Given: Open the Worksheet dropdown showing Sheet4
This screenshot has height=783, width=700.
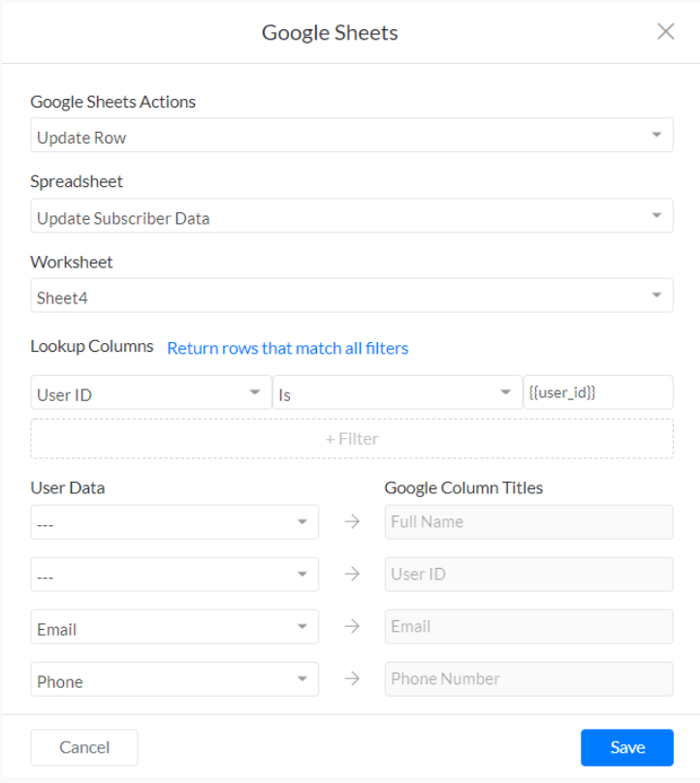Looking at the screenshot, I should coord(351,296).
